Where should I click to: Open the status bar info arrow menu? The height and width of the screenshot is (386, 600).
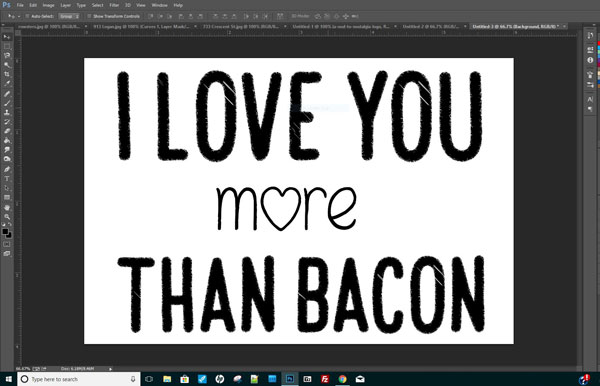(110, 369)
